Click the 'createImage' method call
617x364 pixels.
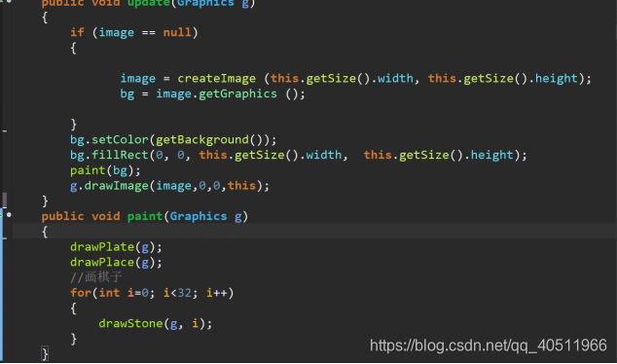(x=216, y=78)
